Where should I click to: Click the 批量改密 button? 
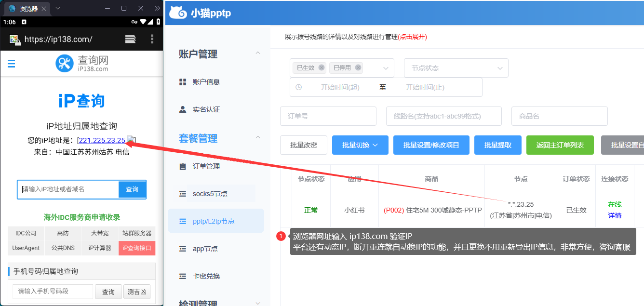coord(304,145)
